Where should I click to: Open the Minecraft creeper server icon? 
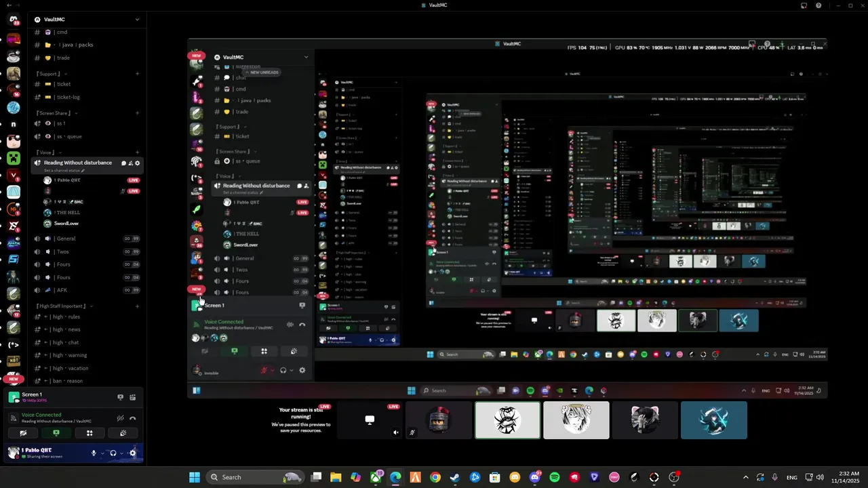coord(14,159)
